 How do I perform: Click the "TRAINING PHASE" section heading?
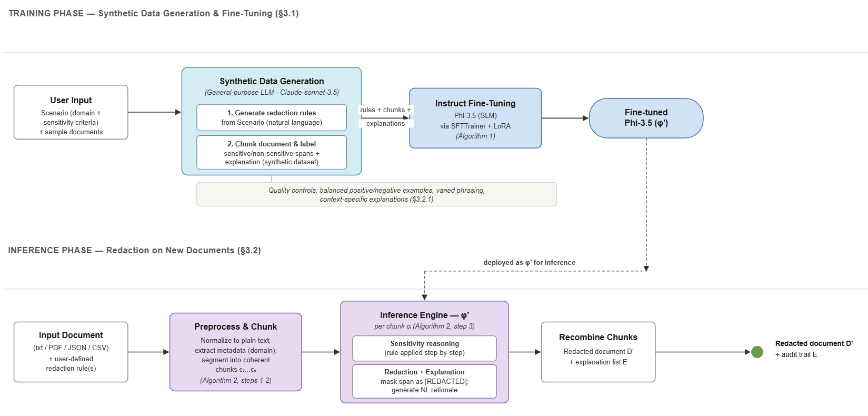click(154, 14)
